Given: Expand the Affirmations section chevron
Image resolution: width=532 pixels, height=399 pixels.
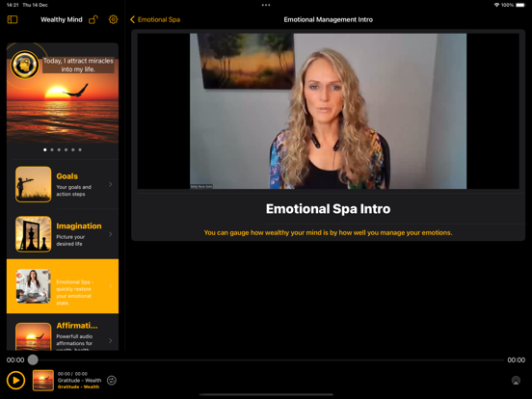Looking at the screenshot, I should (x=111, y=340).
